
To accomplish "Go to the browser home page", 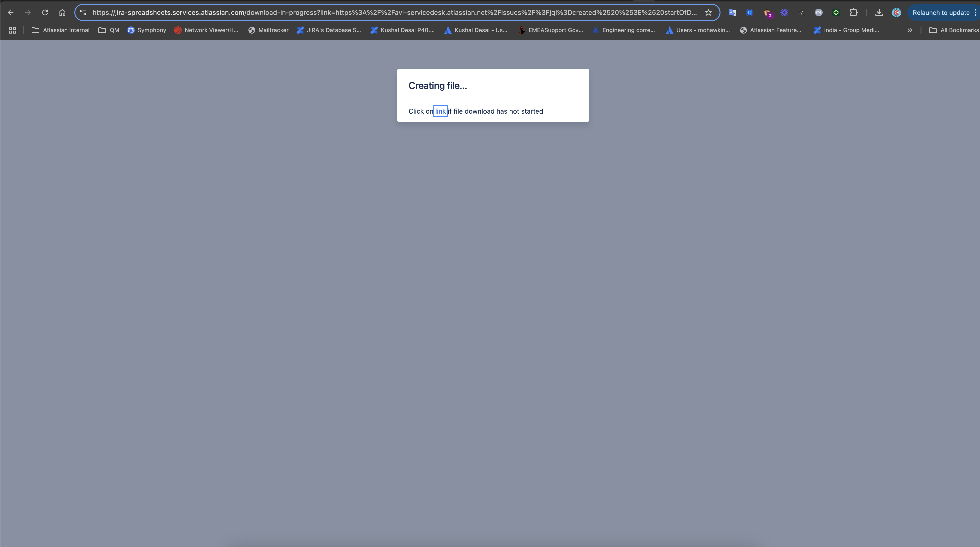I will click(62, 12).
